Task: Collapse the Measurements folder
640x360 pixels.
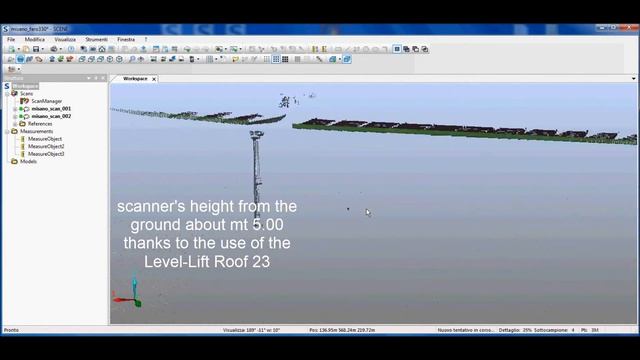Action: tap(7, 131)
